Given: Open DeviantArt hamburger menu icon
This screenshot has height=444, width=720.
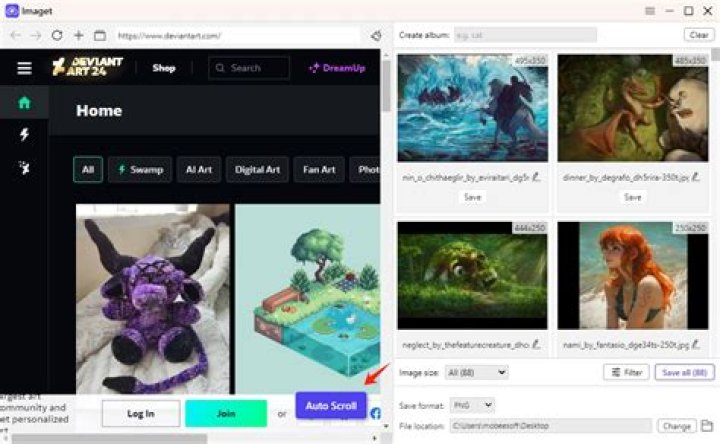Looking at the screenshot, I should 24,68.
